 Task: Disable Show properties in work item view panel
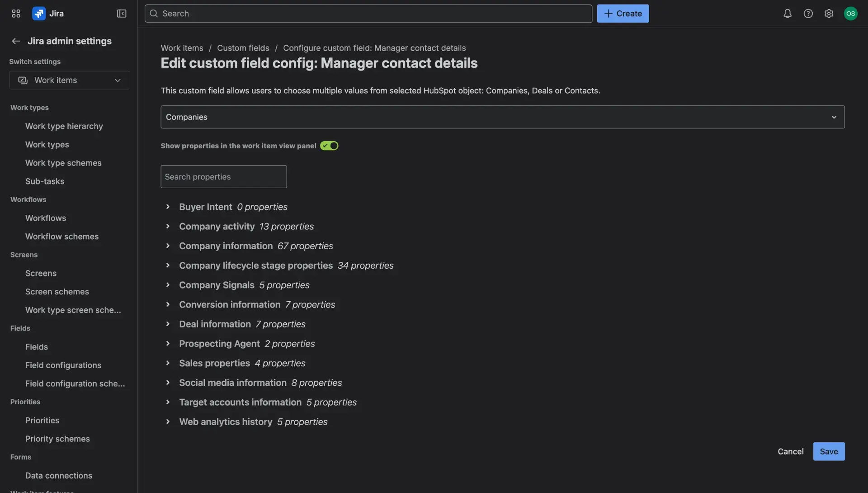pos(329,146)
